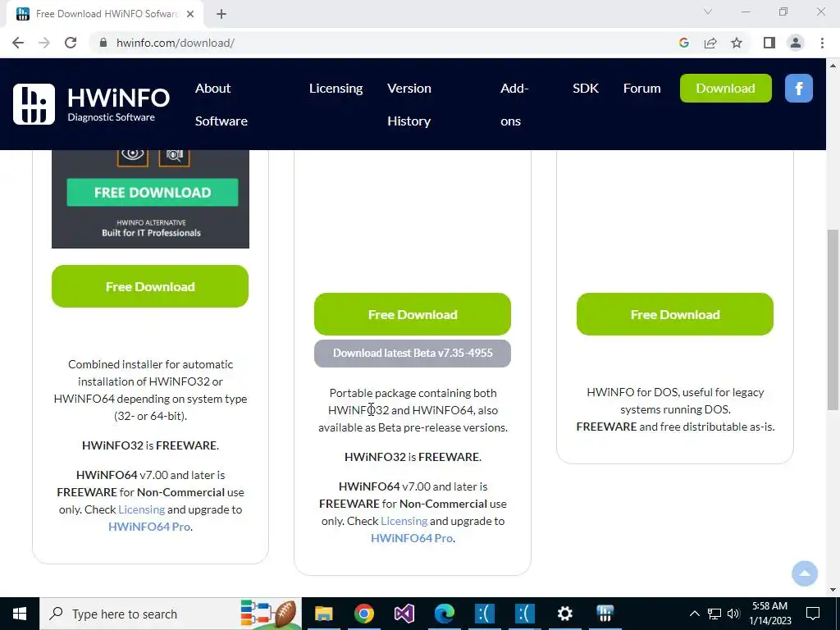The height and width of the screenshot is (630, 840).
Task: Close the HWiNFO browser tab
Action: pos(190,14)
